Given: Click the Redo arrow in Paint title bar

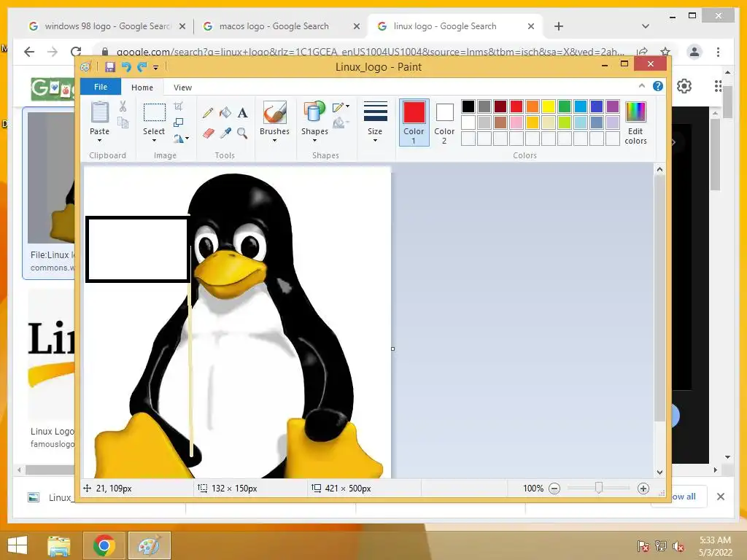Looking at the screenshot, I should point(142,67).
